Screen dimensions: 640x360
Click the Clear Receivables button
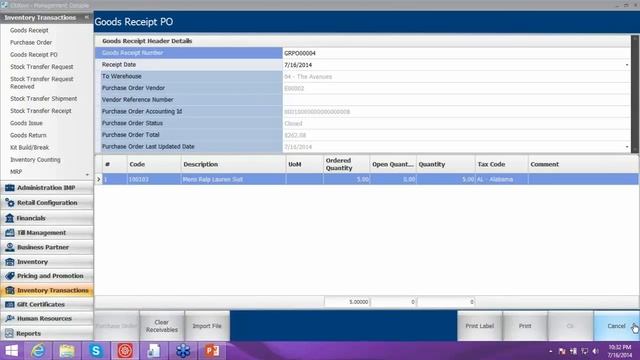162,326
